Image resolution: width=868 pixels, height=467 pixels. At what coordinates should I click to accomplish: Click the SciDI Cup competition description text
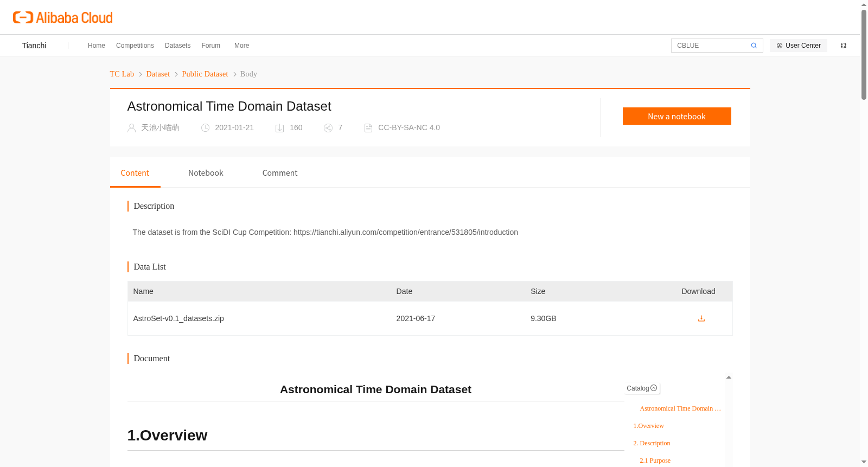click(325, 232)
